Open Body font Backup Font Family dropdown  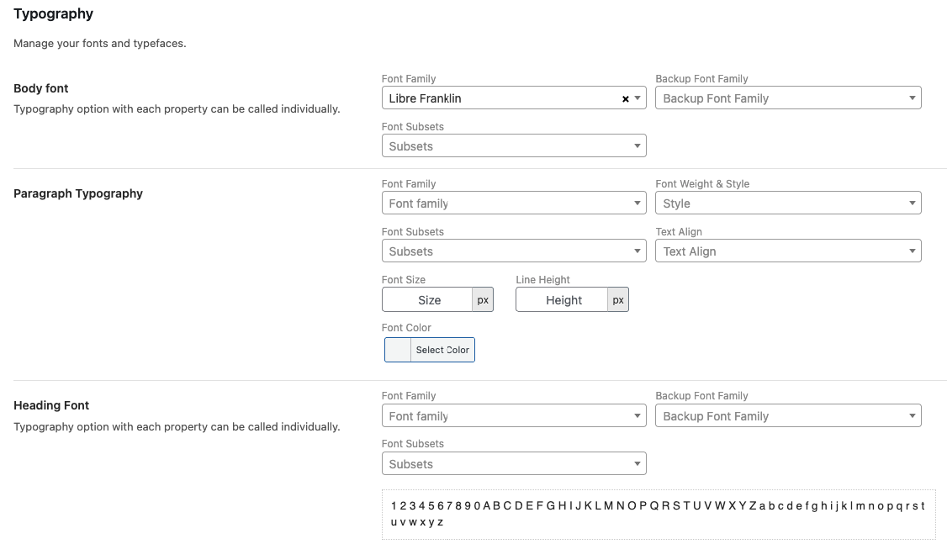point(787,98)
